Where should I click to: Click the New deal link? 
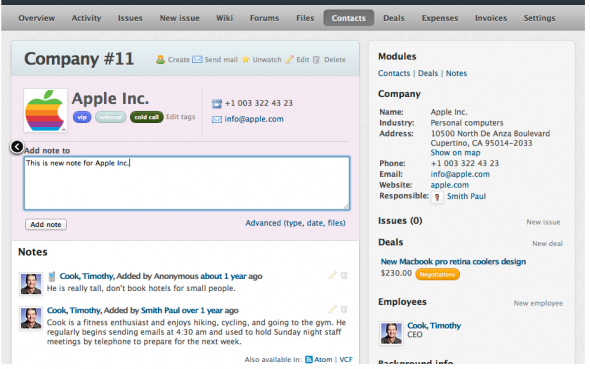click(547, 243)
